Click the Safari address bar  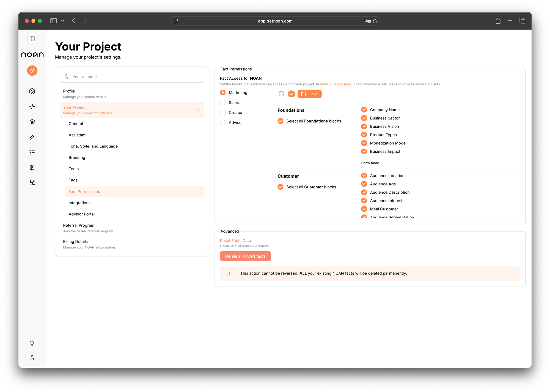(x=275, y=21)
